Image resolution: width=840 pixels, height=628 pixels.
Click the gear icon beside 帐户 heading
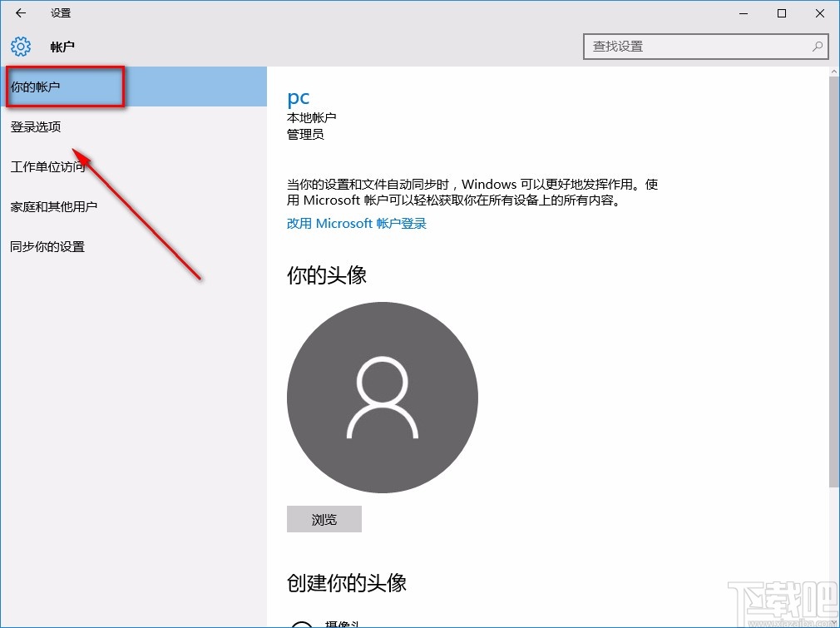pos(20,47)
